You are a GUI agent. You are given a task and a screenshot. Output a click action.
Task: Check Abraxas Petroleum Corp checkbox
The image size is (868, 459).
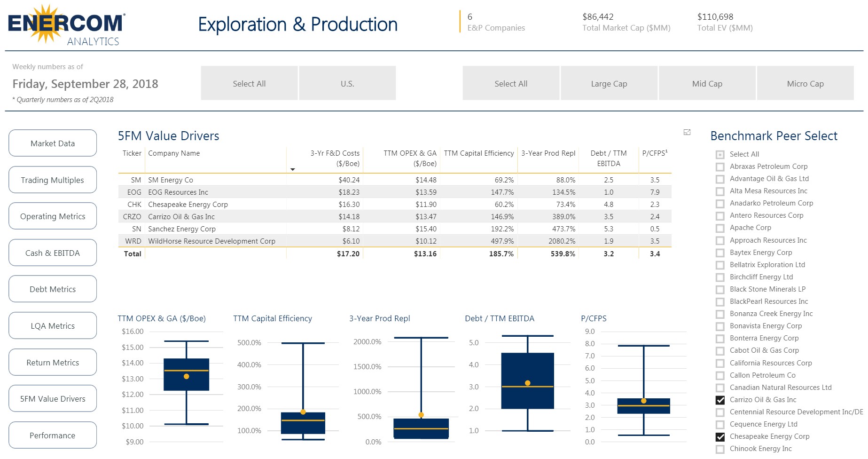pos(720,167)
